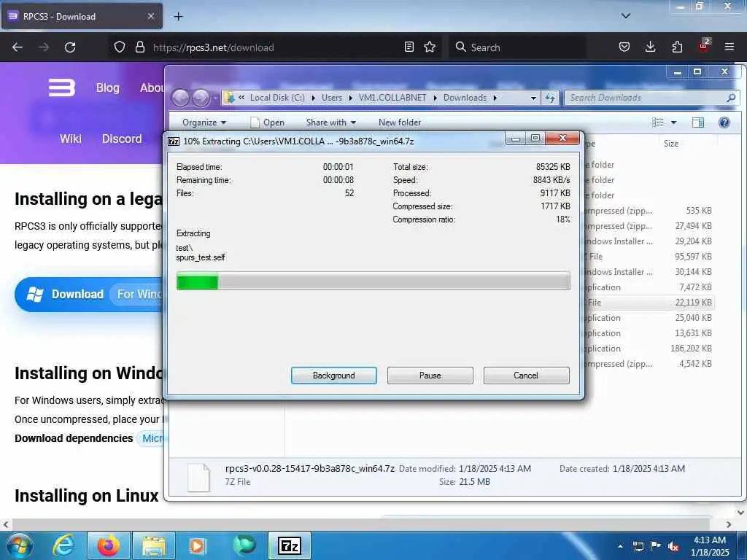
Task: Focus the Firefox Search box
Action: point(517,47)
